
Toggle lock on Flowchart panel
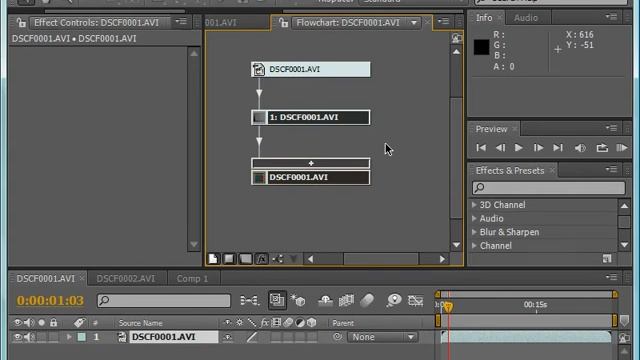[283, 23]
